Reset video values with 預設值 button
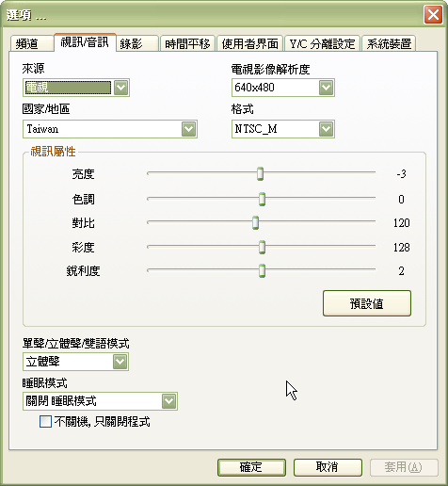The image size is (448, 486). point(367,303)
